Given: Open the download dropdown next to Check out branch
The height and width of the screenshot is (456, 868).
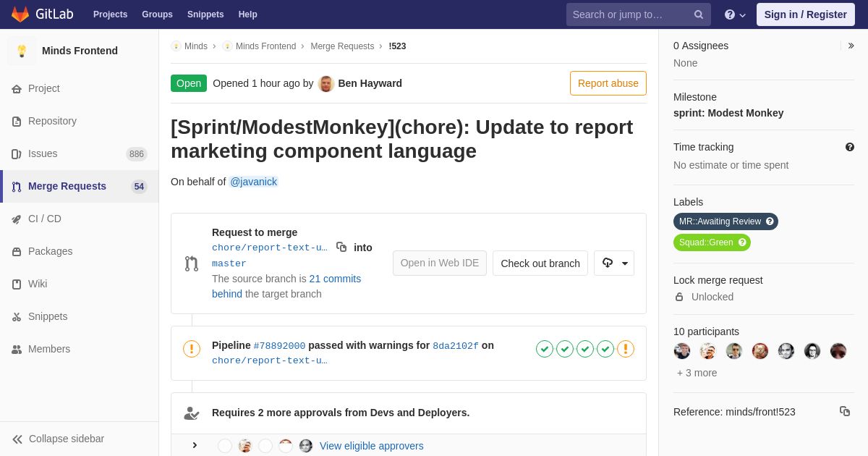Looking at the screenshot, I should [x=614, y=263].
